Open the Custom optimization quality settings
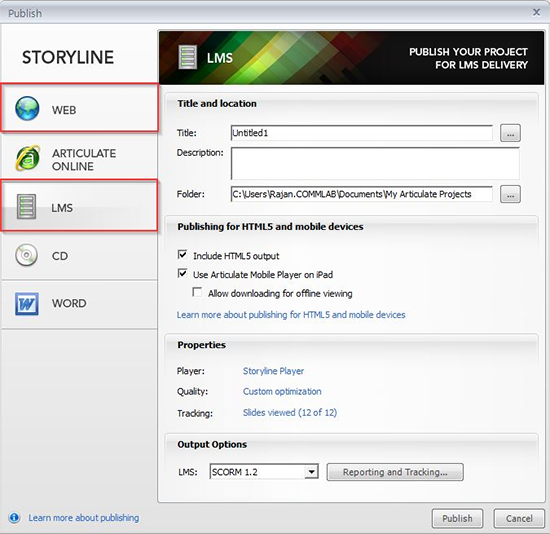 coord(282,392)
